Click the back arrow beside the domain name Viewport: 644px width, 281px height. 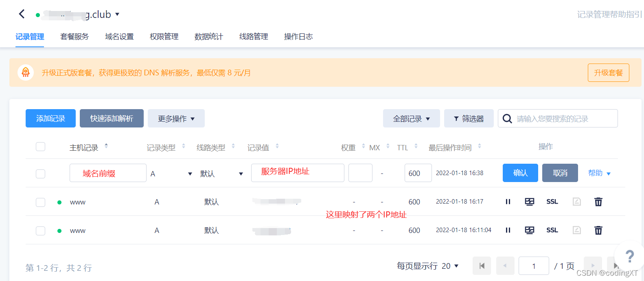tap(22, 14)
